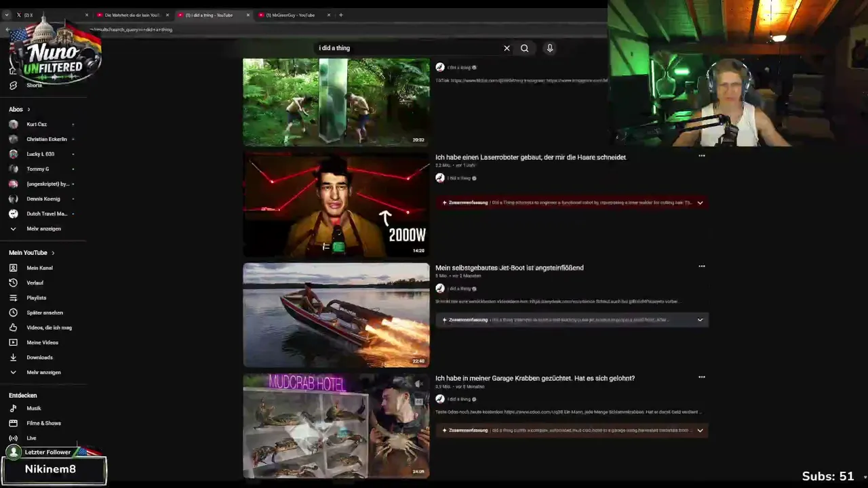Open a new browser tab

pos(341,15)
